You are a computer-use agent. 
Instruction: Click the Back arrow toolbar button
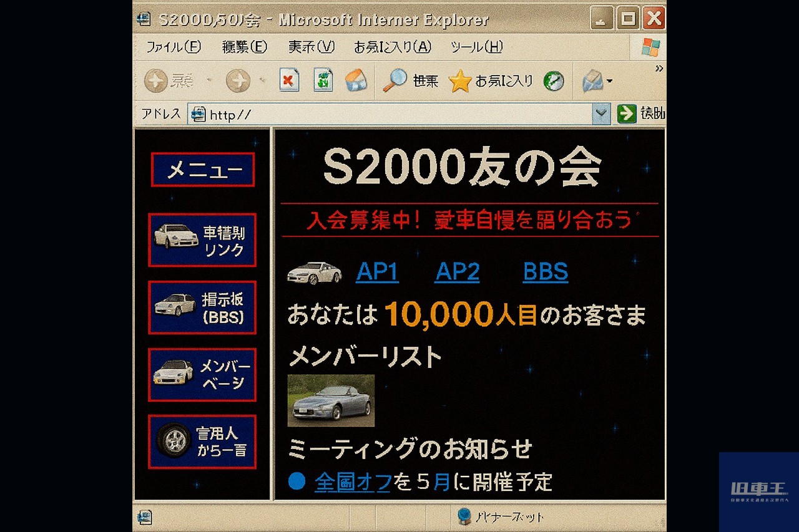click(155, 80)
